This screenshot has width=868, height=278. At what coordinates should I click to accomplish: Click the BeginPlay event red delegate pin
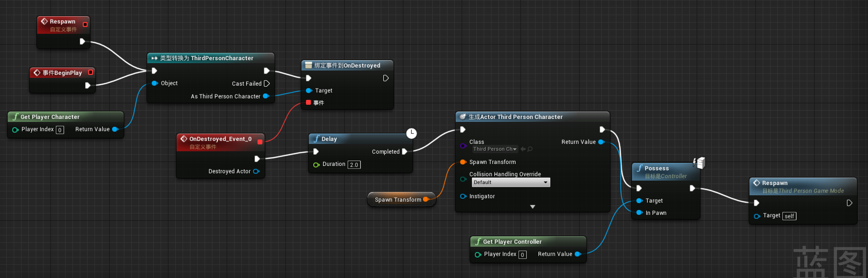[91, 72]
